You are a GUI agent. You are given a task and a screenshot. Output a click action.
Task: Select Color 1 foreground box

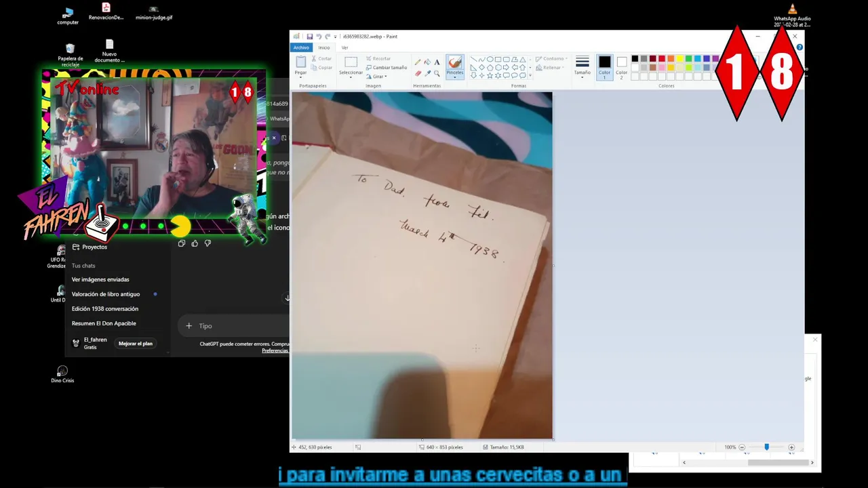click(x=604, y=67)
